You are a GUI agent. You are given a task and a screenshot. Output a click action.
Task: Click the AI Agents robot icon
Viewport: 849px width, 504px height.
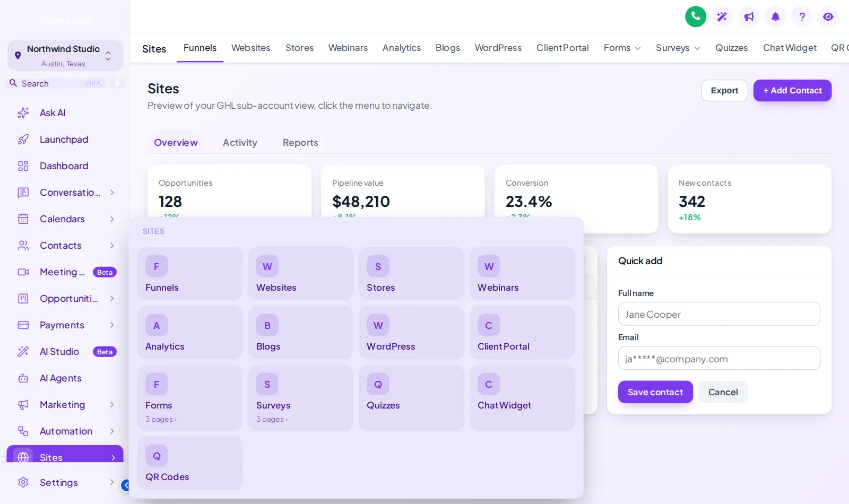23,378
